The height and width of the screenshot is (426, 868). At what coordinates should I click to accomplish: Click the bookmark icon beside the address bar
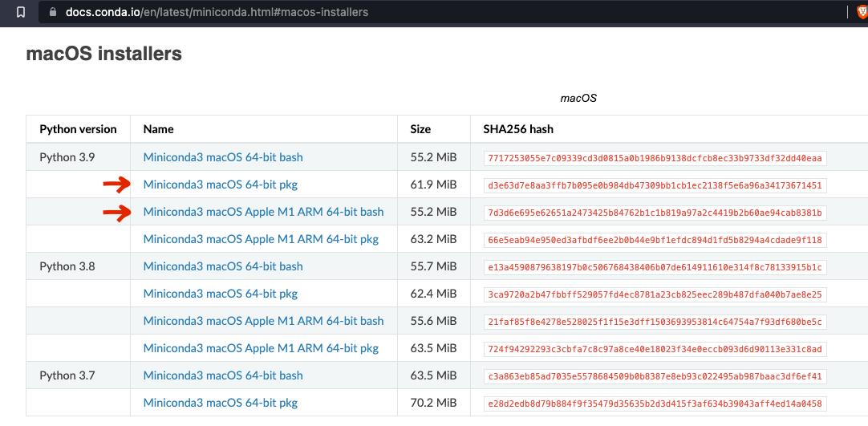coord(21,12)
